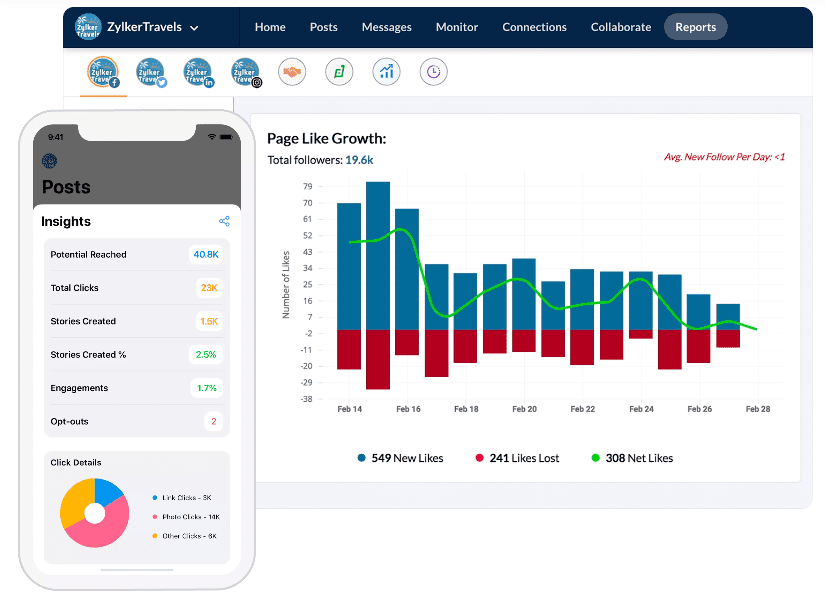Viewport: 825px width, 596px height.
Task: Tap the Posts title on phone screen
Action: [x=66, y=187]
